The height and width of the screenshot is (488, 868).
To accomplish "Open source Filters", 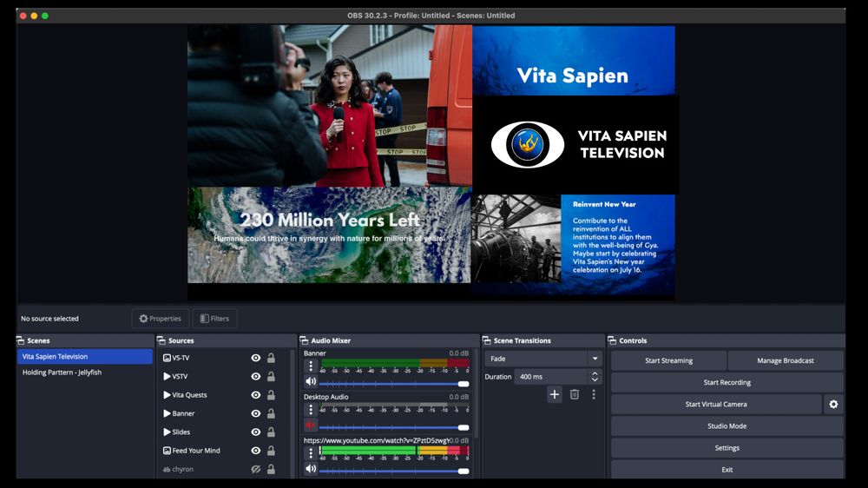I will point(214,319).
